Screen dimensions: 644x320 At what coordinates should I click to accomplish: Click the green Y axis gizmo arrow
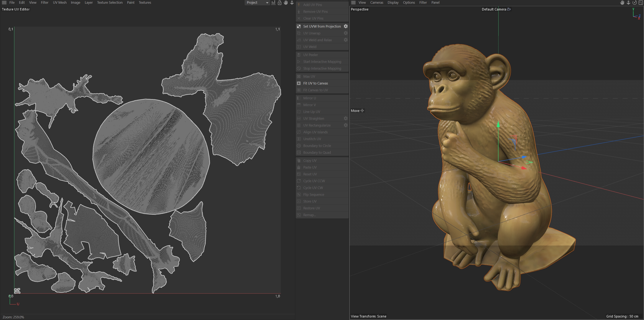[498, 125]
